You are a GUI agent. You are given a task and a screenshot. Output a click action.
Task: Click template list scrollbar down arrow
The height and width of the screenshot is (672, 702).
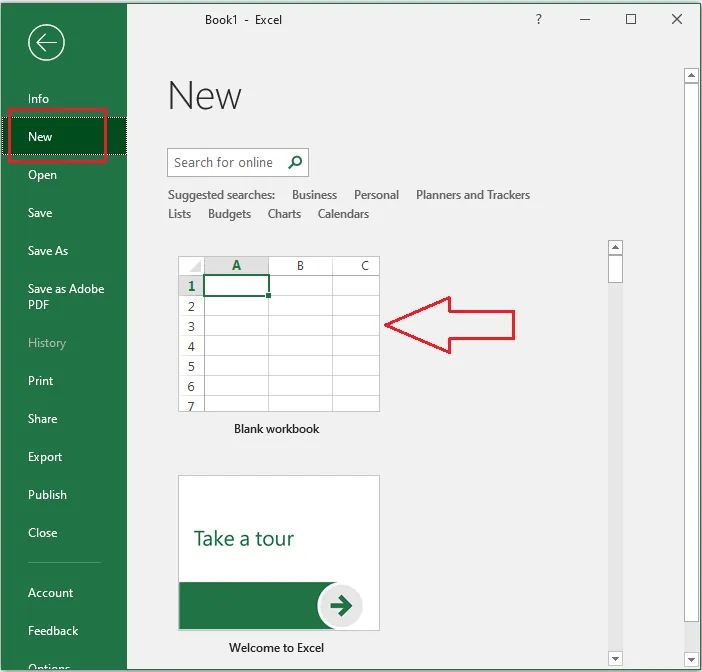click(616, 659)
